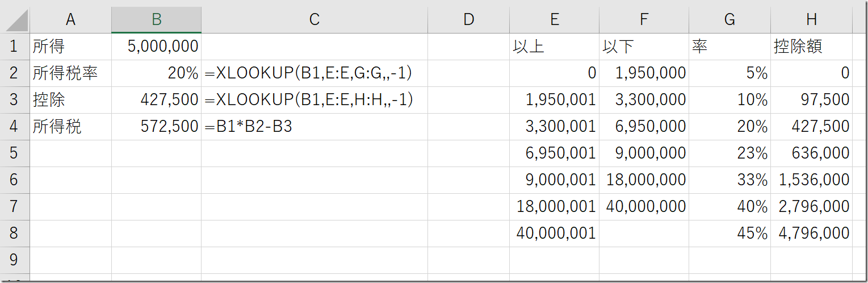The image size is (868, 283).
Task: Select column E header
Action: pos(554,20)
